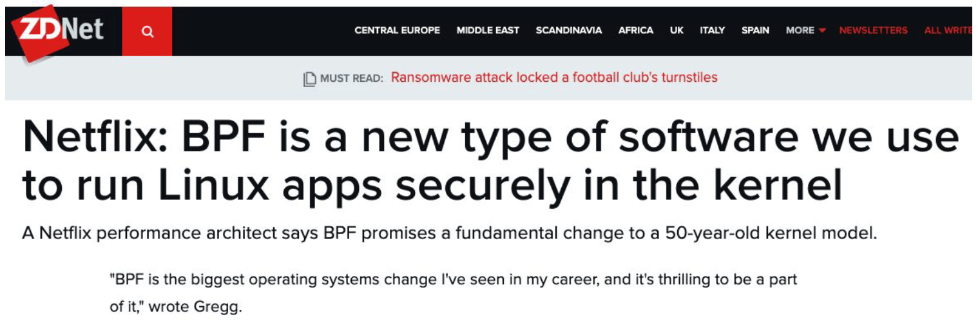Select the MORE navigation label

[800, 30]
